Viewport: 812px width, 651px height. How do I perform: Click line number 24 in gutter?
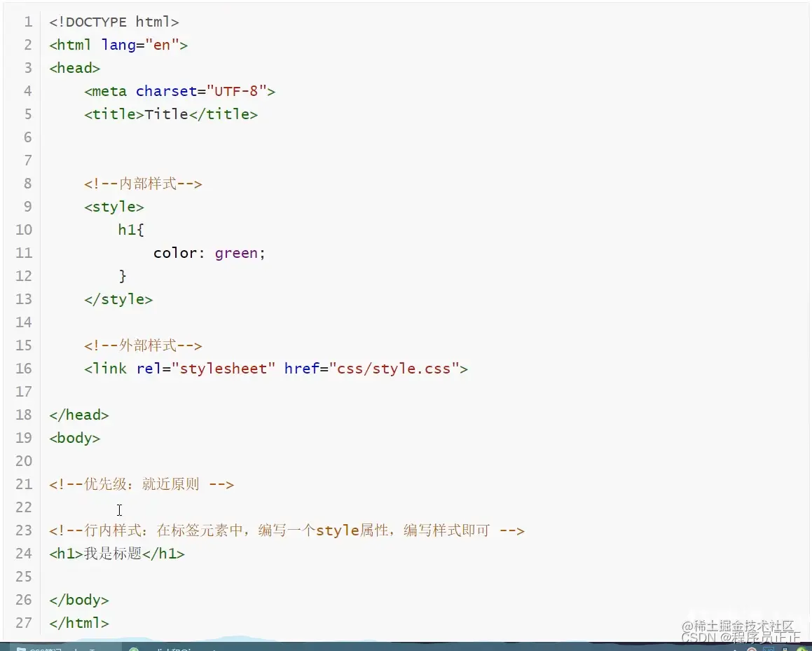point(24,554)
